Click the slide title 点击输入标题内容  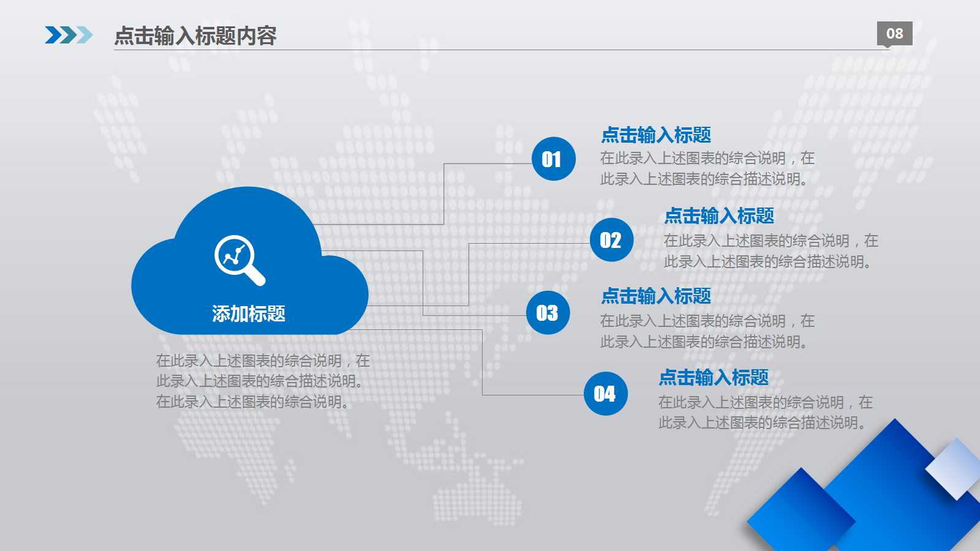tap(195, 36)
